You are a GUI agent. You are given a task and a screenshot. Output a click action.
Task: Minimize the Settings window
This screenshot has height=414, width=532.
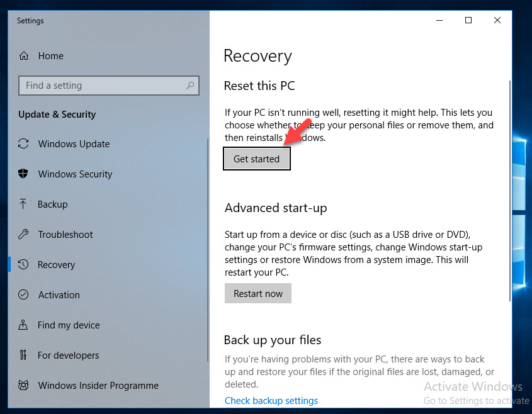click(x=439, y=20)
